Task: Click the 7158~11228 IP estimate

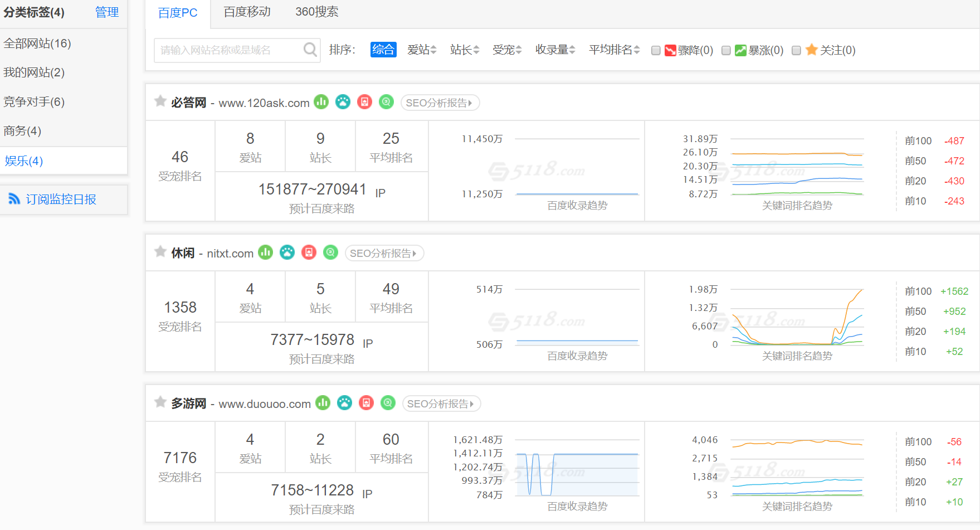Action: click(x=313, y=490)
